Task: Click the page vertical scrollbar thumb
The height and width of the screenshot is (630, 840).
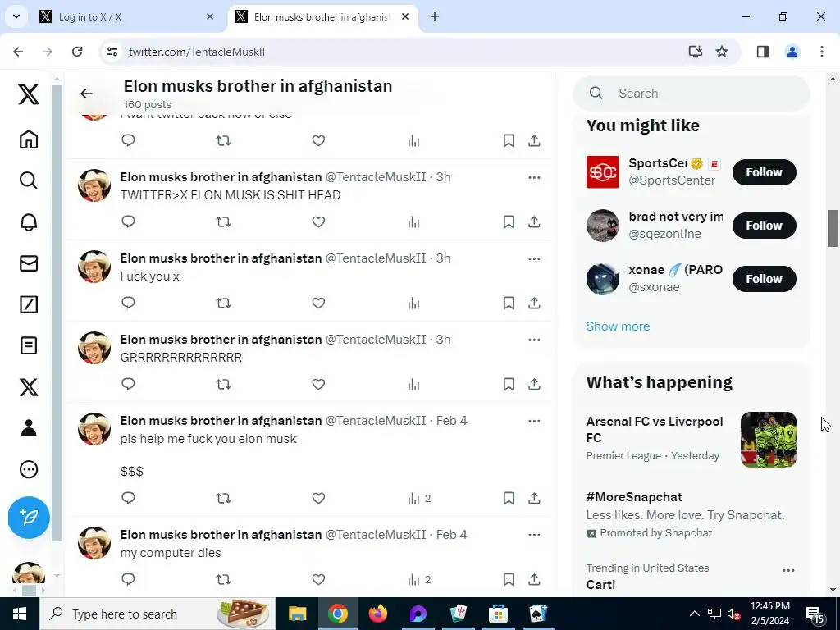Action: point(833,229)
